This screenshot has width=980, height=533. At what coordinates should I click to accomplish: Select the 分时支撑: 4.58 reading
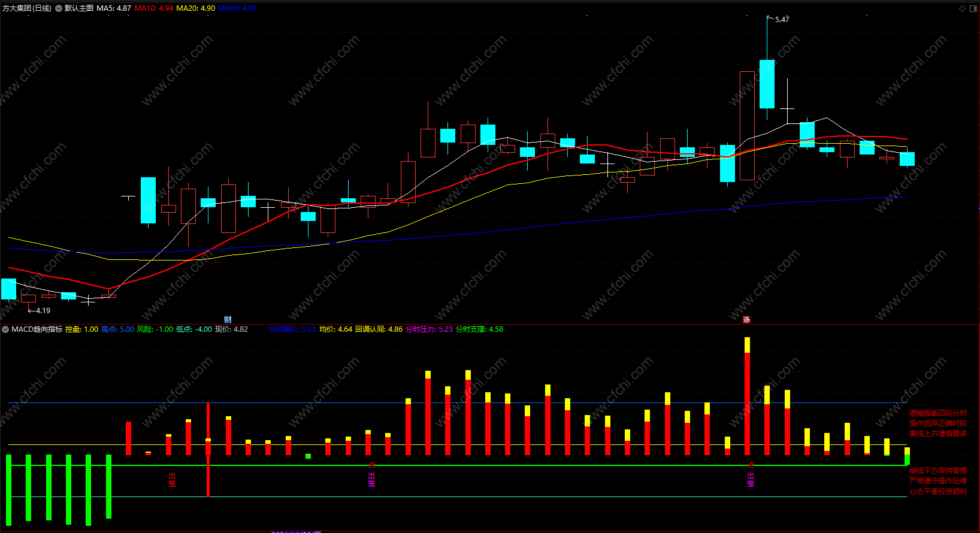(x=480, y=329)
